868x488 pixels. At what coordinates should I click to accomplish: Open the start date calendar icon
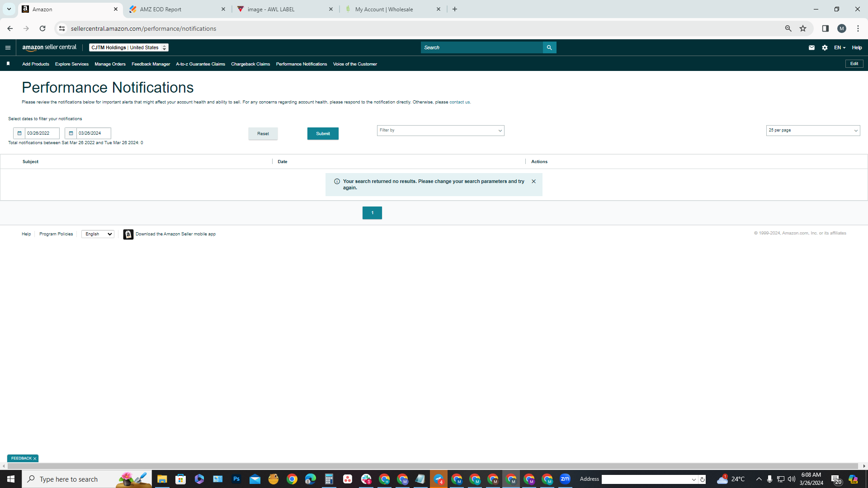click(x=19, y=133)
